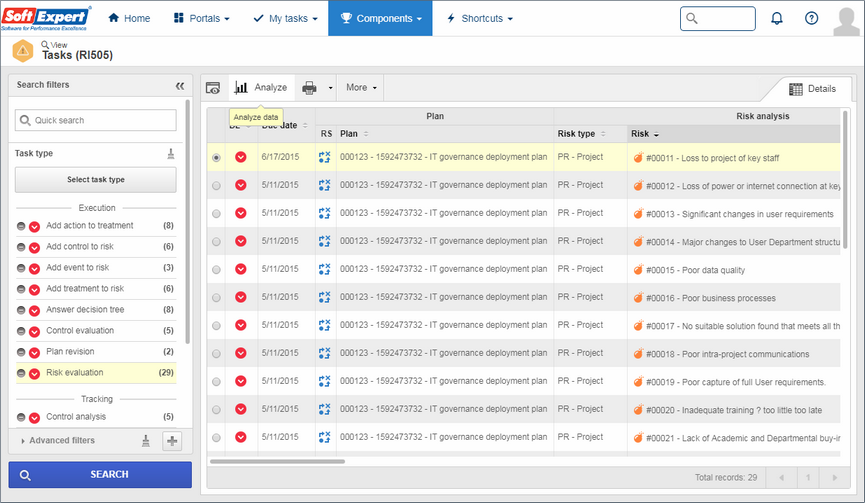This screenshot has height=503, width=865.
Task: Click the SEARCH button
Action: pos(100,475)
